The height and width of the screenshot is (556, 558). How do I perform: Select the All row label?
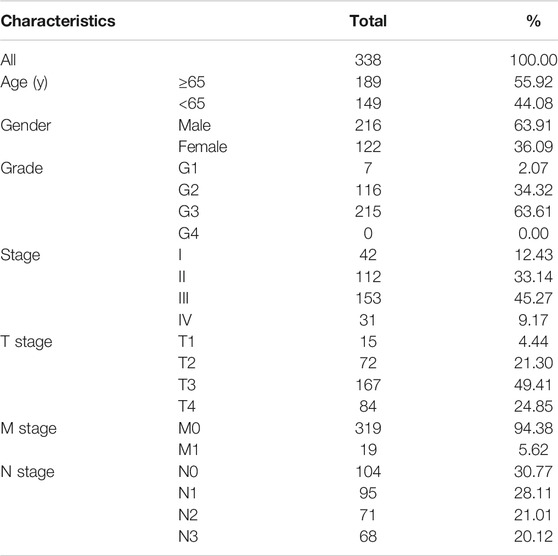8,60
